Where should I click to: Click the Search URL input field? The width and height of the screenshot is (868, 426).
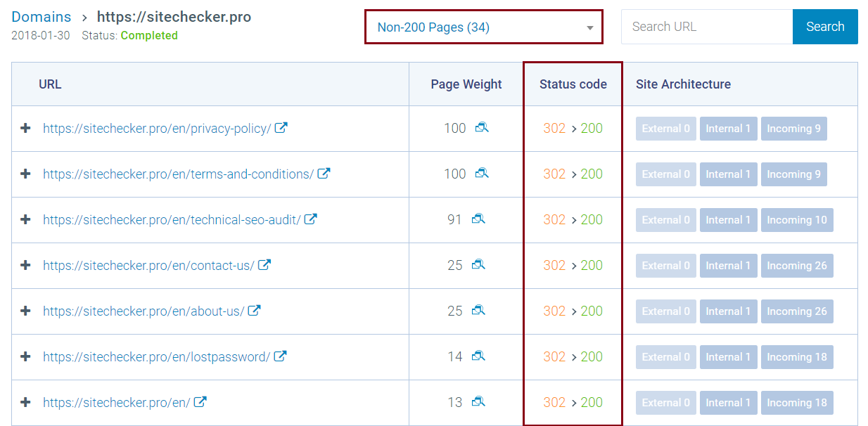[x=707, y=27]
